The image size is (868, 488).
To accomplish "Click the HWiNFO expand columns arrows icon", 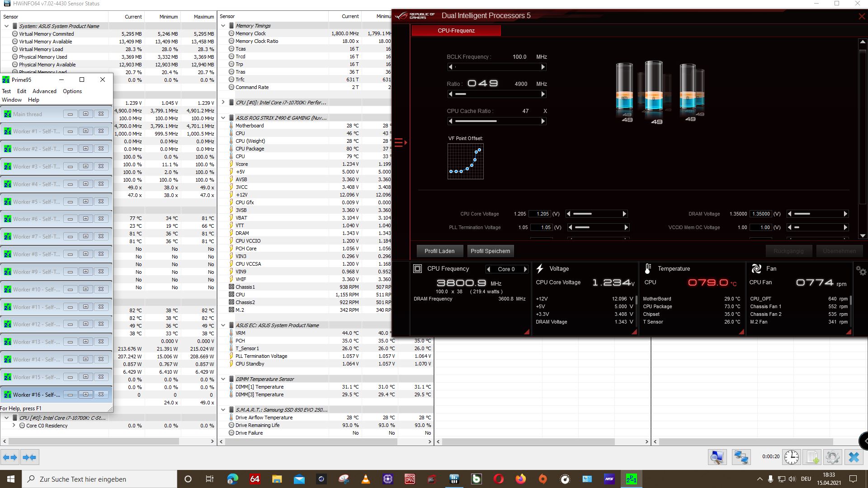I will [10, 457].
